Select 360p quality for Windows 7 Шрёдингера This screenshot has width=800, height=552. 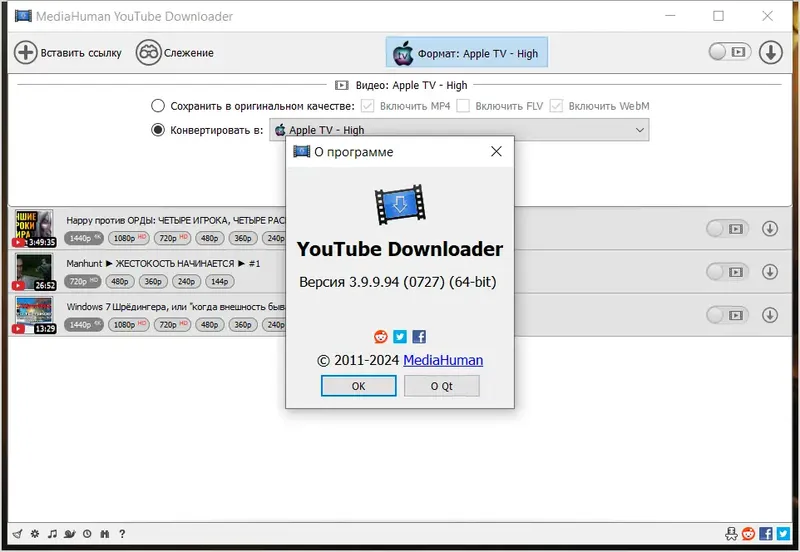pyautogui.click(x=242, y=325)
